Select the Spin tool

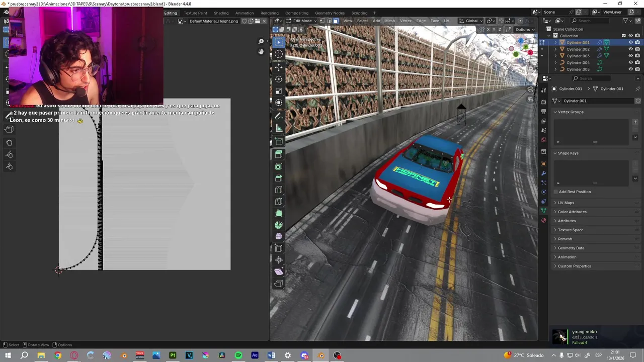coord(279,225)
